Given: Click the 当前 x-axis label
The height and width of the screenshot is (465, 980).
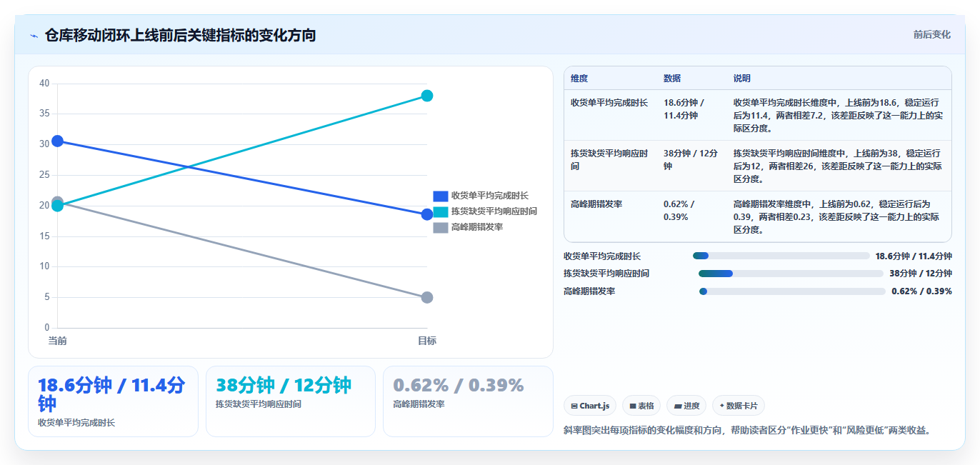Looking at the screenshot, I should pos(58,341).
